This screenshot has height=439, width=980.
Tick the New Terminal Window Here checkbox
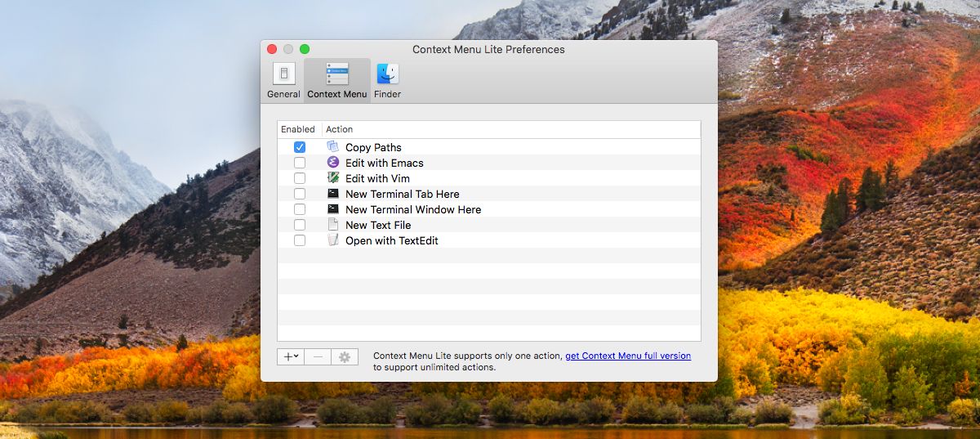pos(300,209)
